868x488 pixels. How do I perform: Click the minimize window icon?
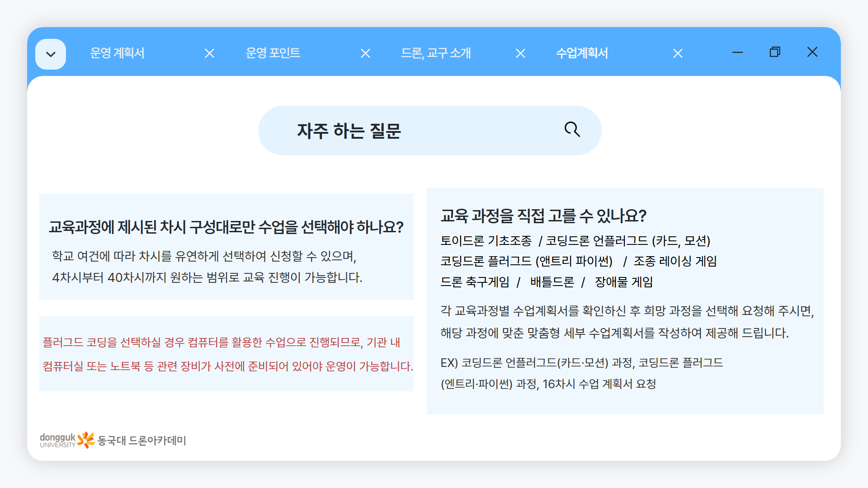click(x=737, y=52)
